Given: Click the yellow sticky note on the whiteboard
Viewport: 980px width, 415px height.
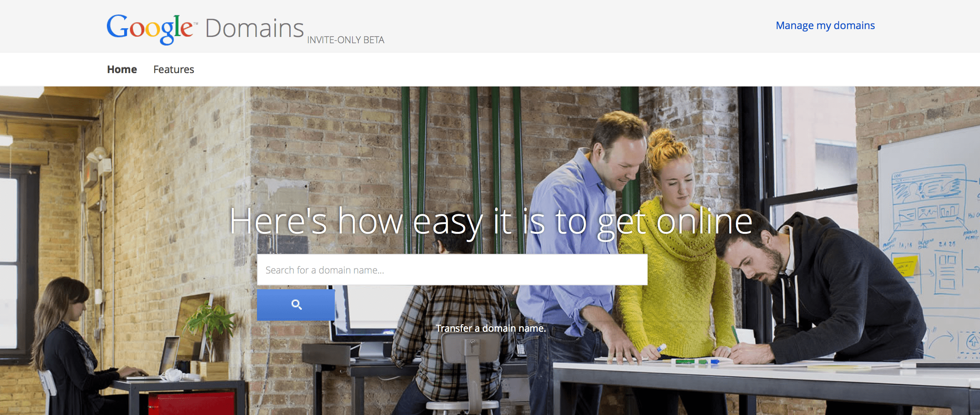Looking at the screenshot, I should point(905,266).
